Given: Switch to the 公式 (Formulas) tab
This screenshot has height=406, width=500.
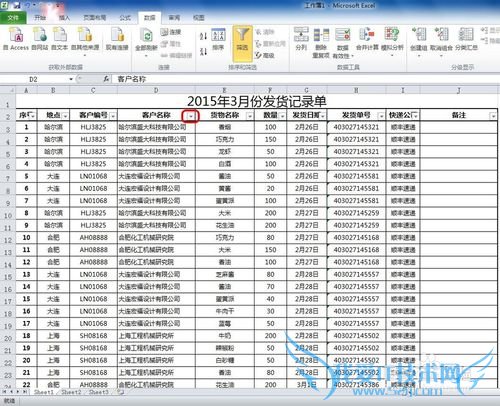Looking at the screenshot, I should click(125, 18).
